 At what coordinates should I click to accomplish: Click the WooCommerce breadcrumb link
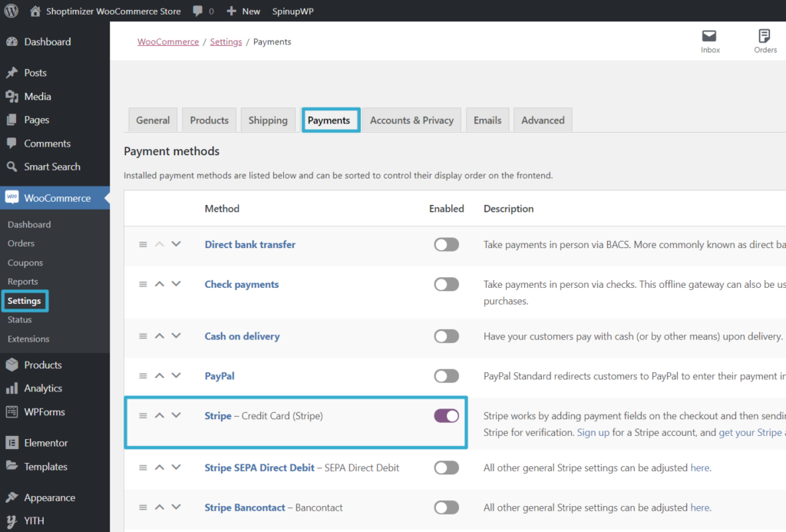click(168, 42)
